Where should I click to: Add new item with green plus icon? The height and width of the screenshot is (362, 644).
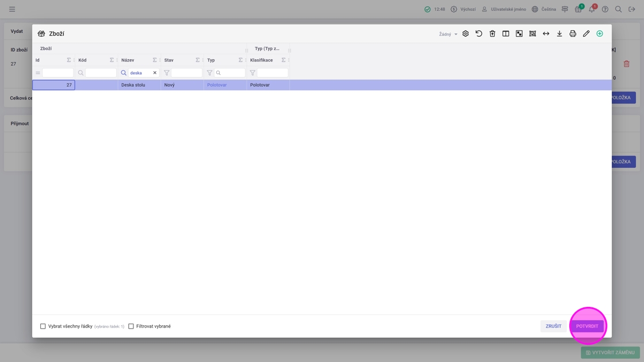(600, 34)
